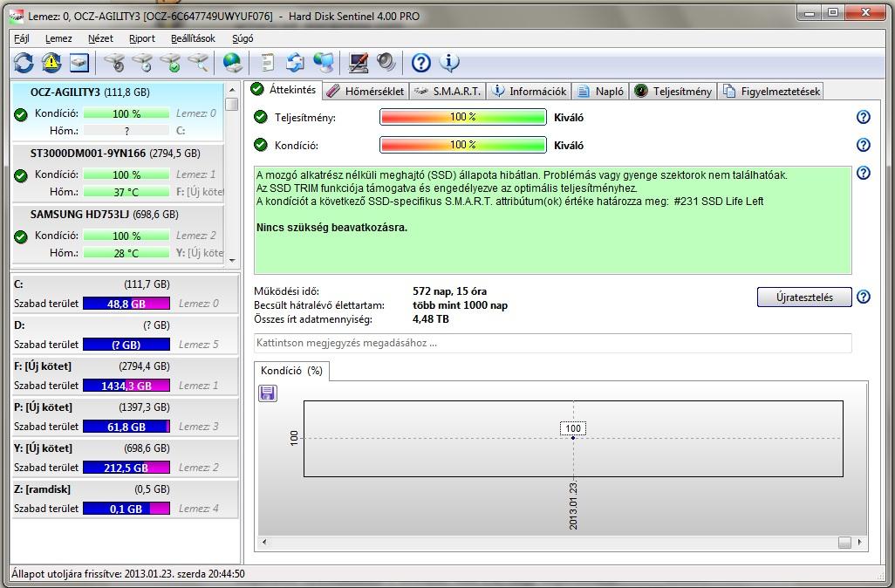Click the több mint 1000 nap value

click(460, 305)
